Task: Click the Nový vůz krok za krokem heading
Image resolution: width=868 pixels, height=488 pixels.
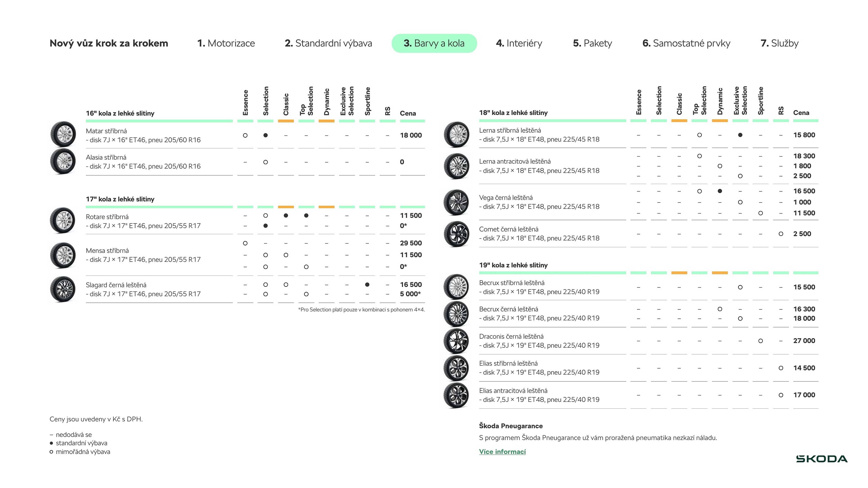Action: (x=109, y=43)
